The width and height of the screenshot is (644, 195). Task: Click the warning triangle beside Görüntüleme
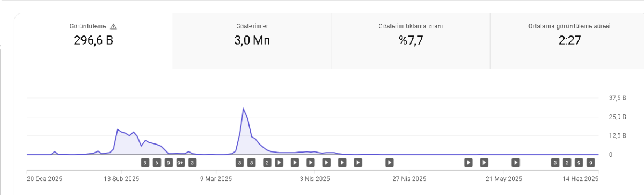(x=113, y=26)
